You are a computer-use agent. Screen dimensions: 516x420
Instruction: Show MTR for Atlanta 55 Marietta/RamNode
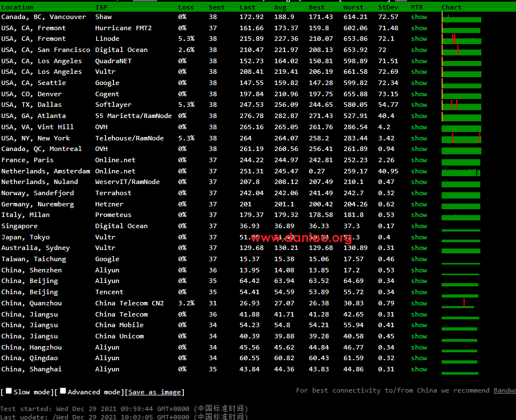(x=419, y=116)
